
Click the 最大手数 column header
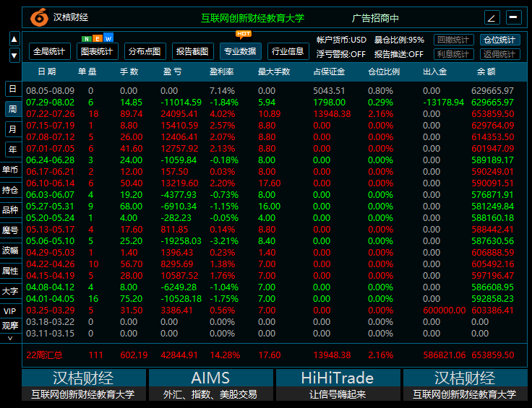click(x=274, y=71)
